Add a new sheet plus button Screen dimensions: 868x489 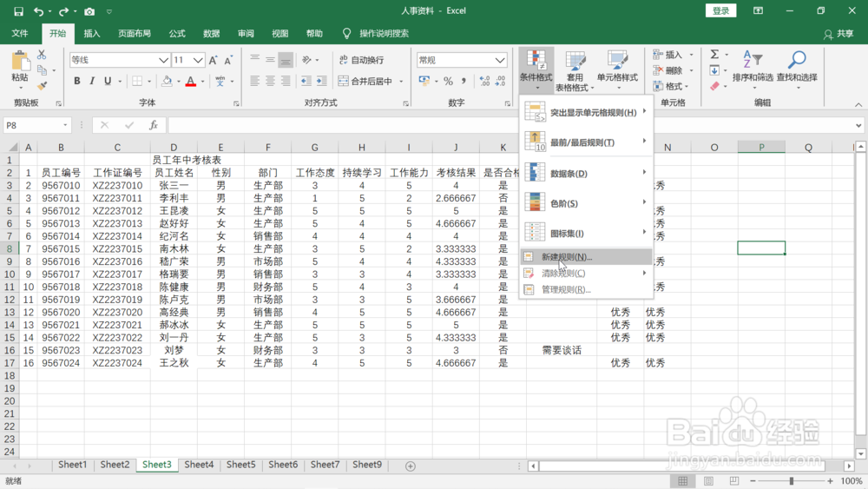pyautogui.click(x=411, y=466)
